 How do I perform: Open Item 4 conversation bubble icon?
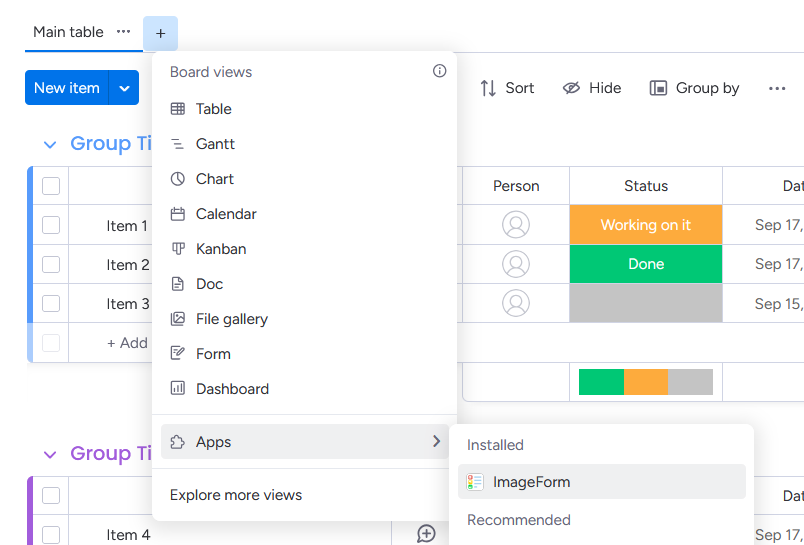(426, 534)
